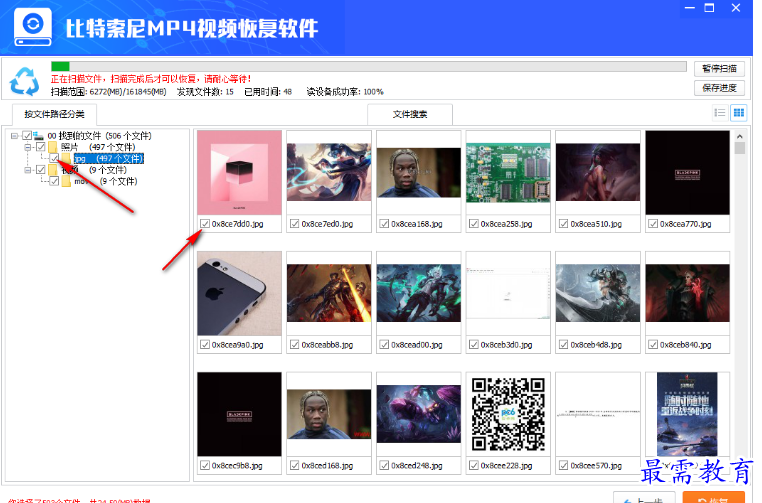This screenshot has width=762, height=503.
Task: Close the recovery software window
Action: 736,8
